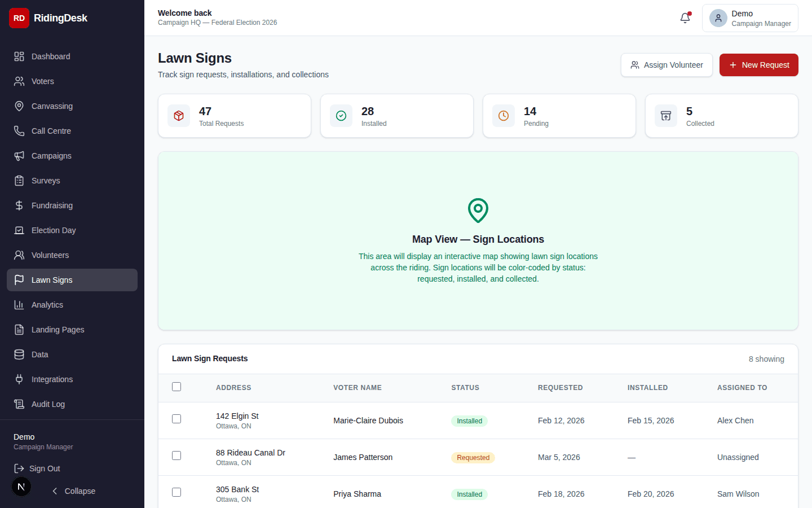Go to the Election Day page
This screenshot has height=508, width=812.
54,230
